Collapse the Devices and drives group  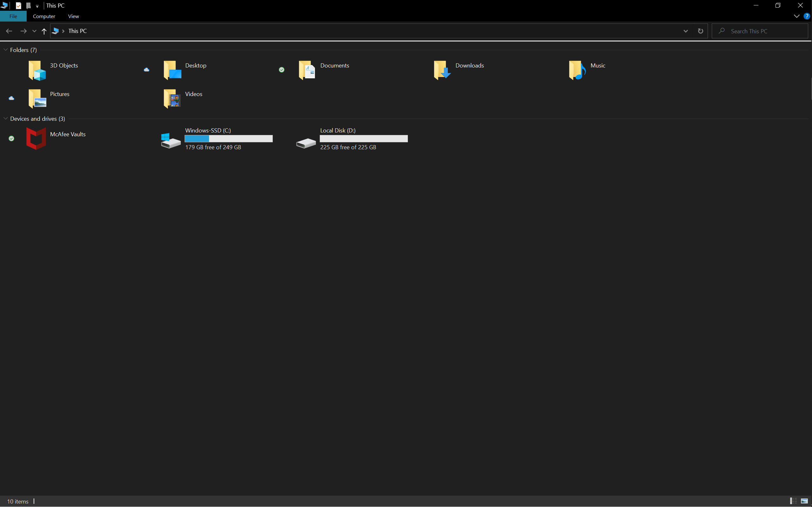click(5, 119)
